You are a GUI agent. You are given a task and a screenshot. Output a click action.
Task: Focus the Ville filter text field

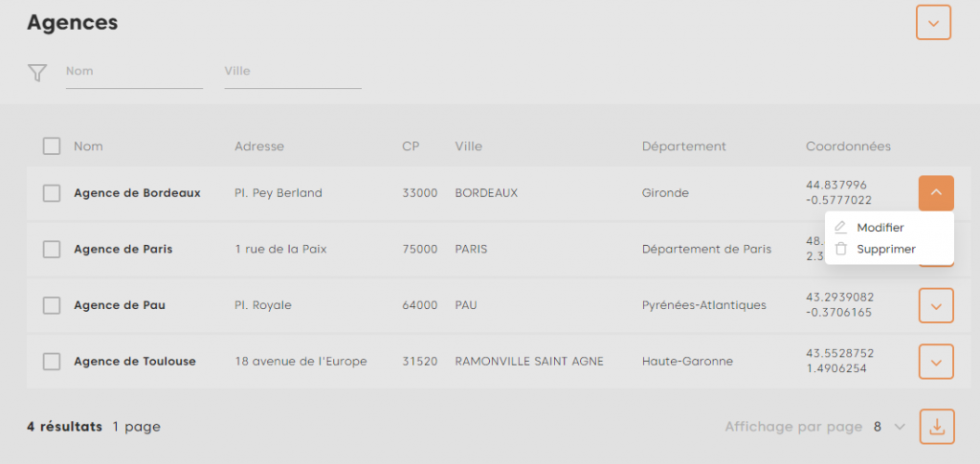293,72
